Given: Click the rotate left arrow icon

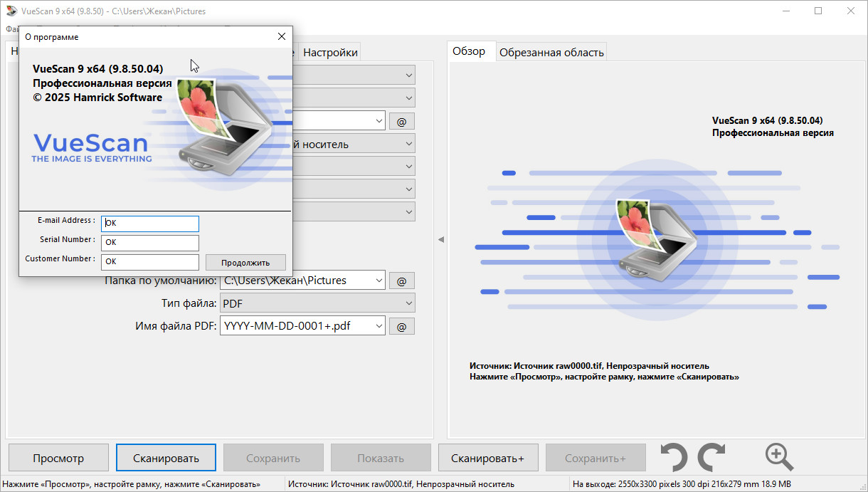Looking at the screenshot, I should [x=673, y=458].
